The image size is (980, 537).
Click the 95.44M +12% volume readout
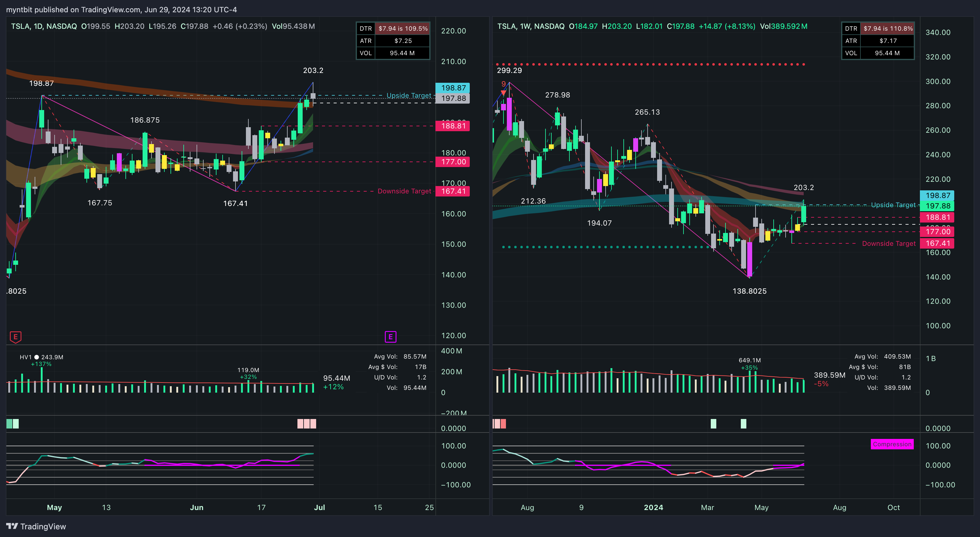click(x=336, y=382)
